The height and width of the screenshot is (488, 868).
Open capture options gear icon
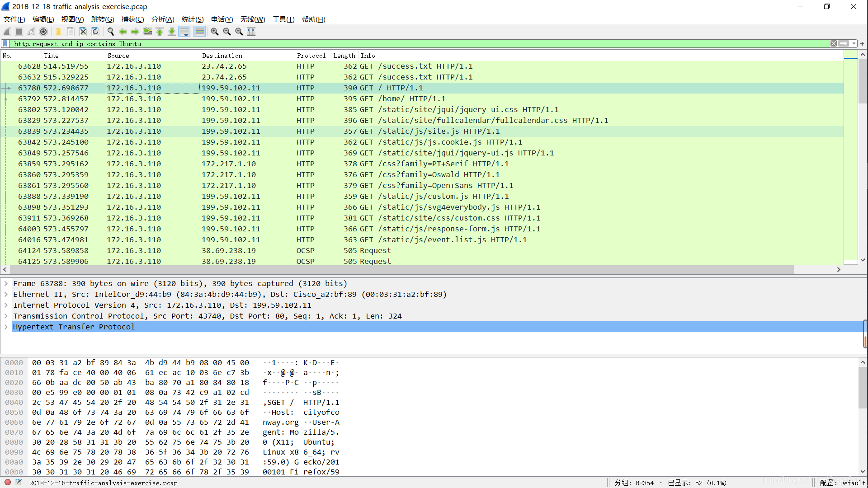coord(43,32)
